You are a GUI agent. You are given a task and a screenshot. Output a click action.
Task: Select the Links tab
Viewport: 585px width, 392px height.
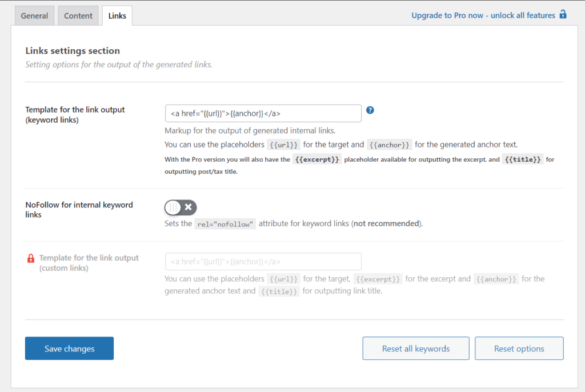[x=117, y=15]
